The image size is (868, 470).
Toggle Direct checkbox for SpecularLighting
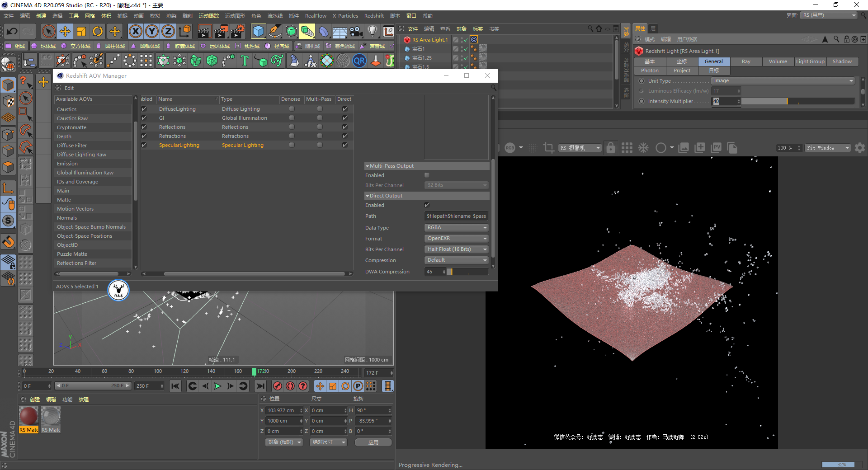[345, 145]
